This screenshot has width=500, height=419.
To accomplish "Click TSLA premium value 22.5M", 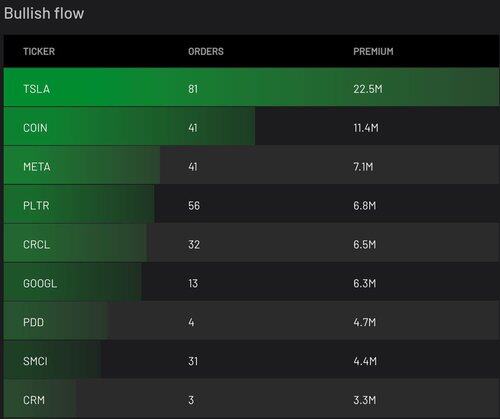I will pos(368,89).
